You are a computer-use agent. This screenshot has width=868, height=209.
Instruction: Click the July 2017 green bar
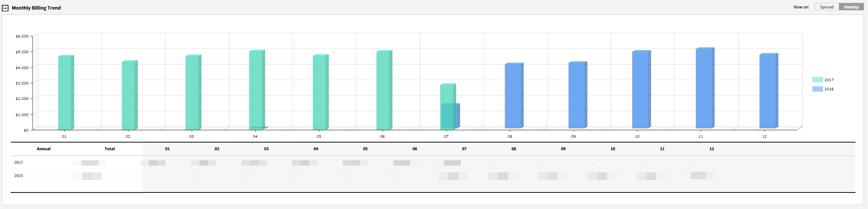[446, 94]
